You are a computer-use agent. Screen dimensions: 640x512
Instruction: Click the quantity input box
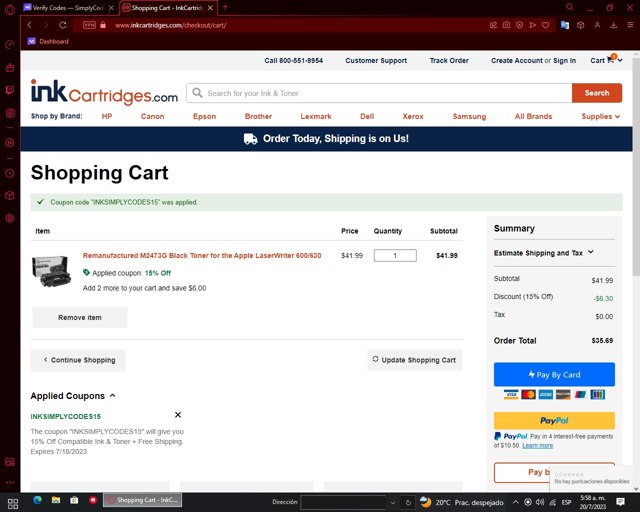point(395,256)
